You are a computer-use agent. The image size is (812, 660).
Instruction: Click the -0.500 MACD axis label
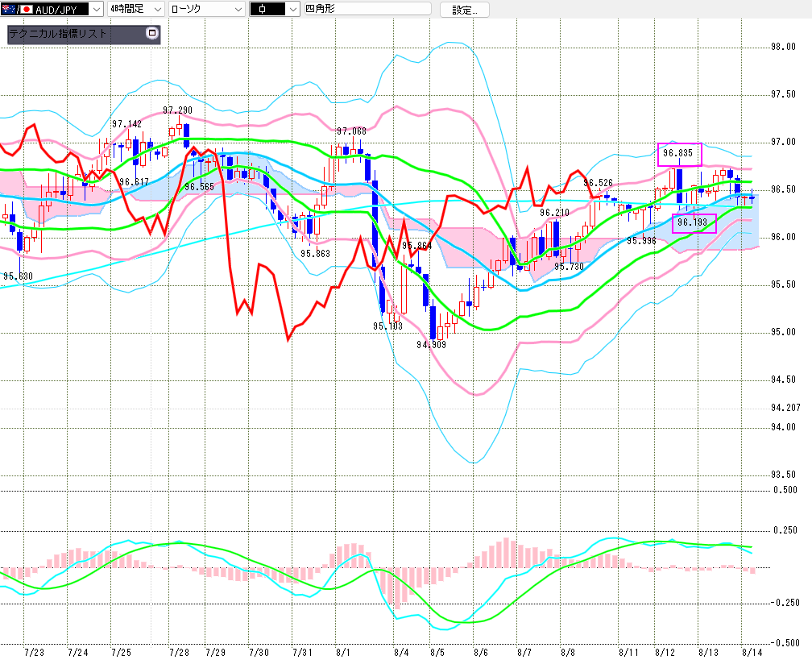[x=785, y=643]
